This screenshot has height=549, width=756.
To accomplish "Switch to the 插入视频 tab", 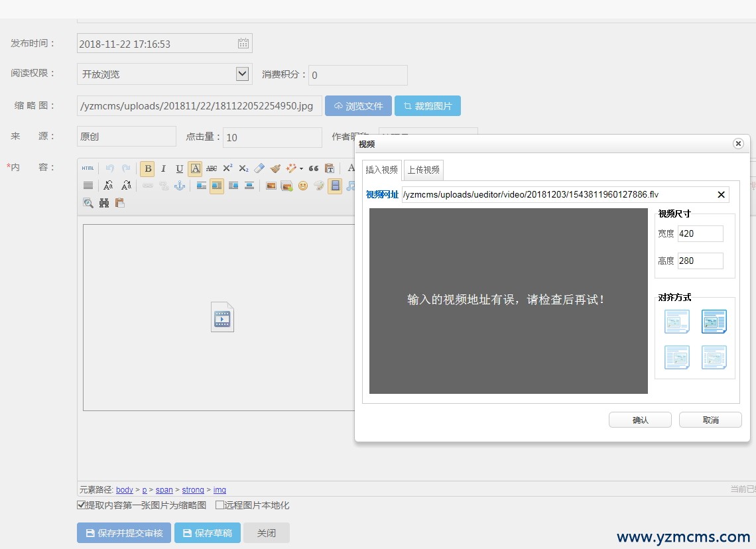I will click(x=381, y=170).
